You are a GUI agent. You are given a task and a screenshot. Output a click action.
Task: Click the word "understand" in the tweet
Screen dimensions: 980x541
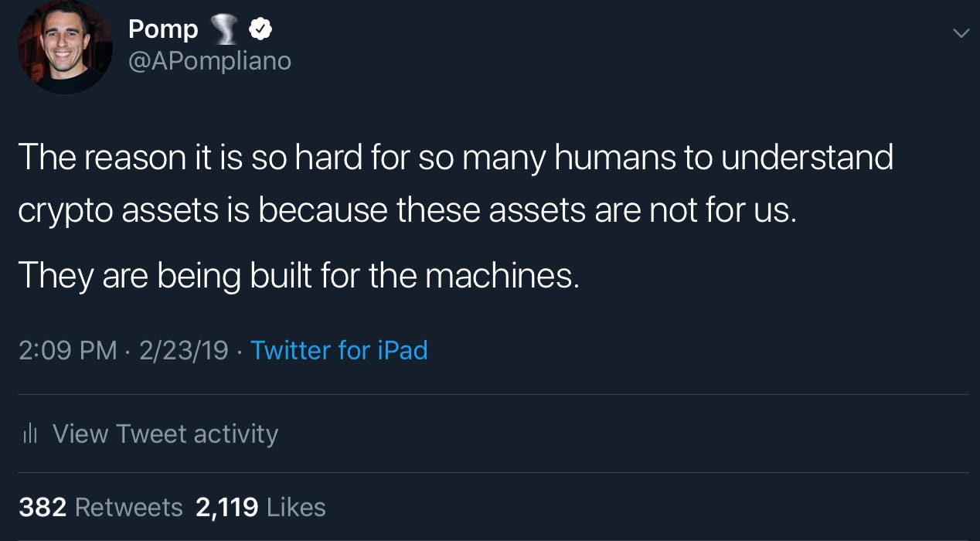(x=808, y=158)
